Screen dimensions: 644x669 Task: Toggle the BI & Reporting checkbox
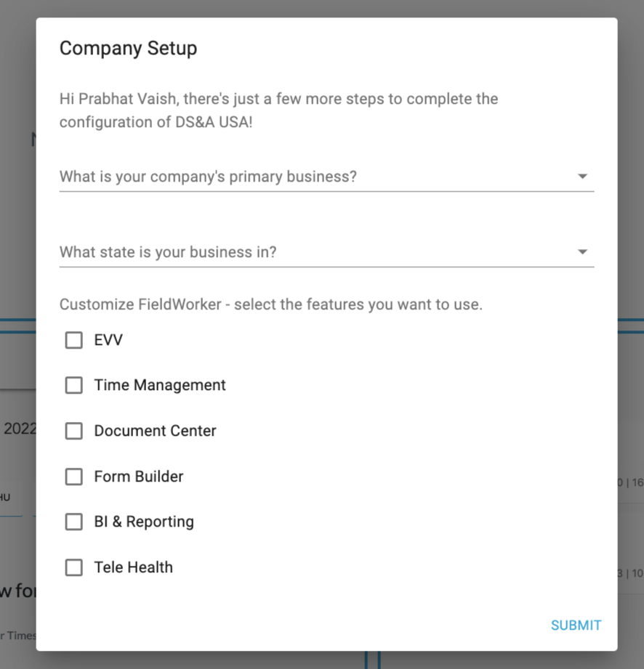74,522
